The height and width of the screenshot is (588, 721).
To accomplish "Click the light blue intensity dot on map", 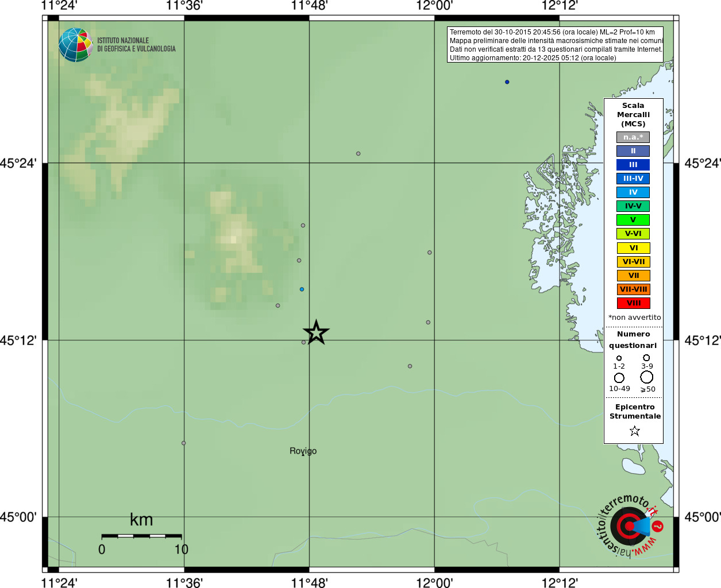I will click(302, 289).
